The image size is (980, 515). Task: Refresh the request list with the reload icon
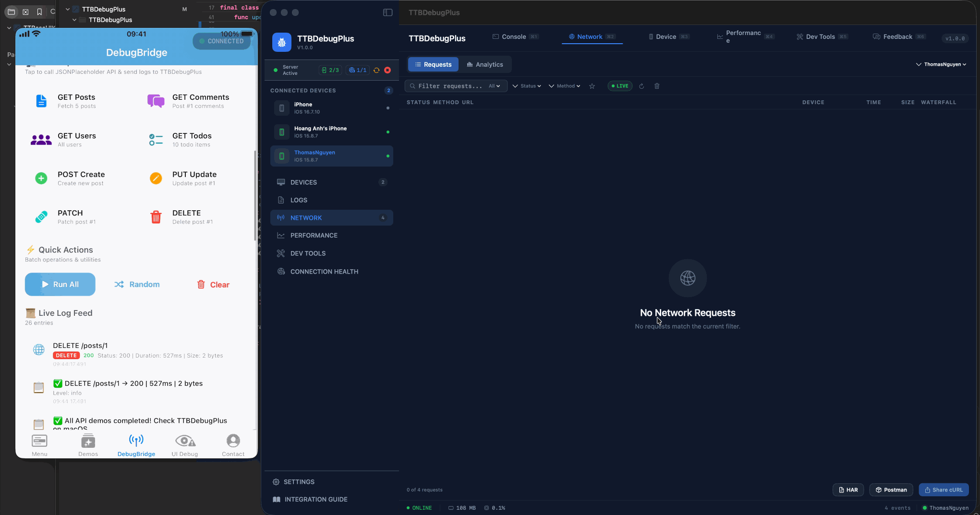pyautogui.click(x=642, y=86)
